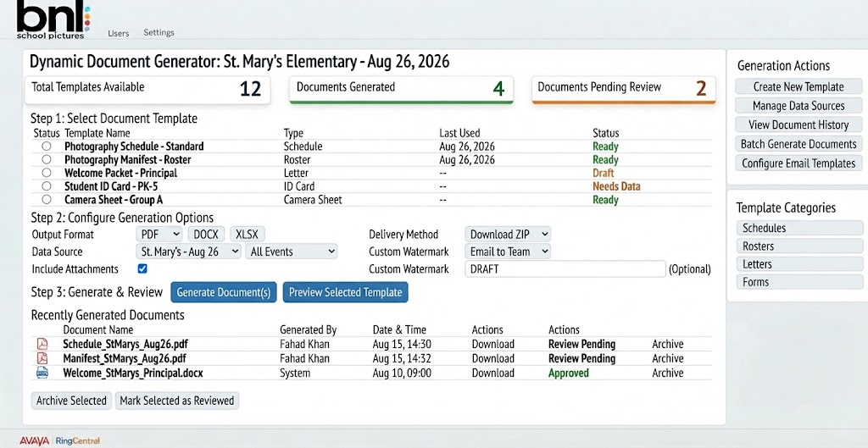
Task: Click the Needs Data status text
Action: [617, 186]
